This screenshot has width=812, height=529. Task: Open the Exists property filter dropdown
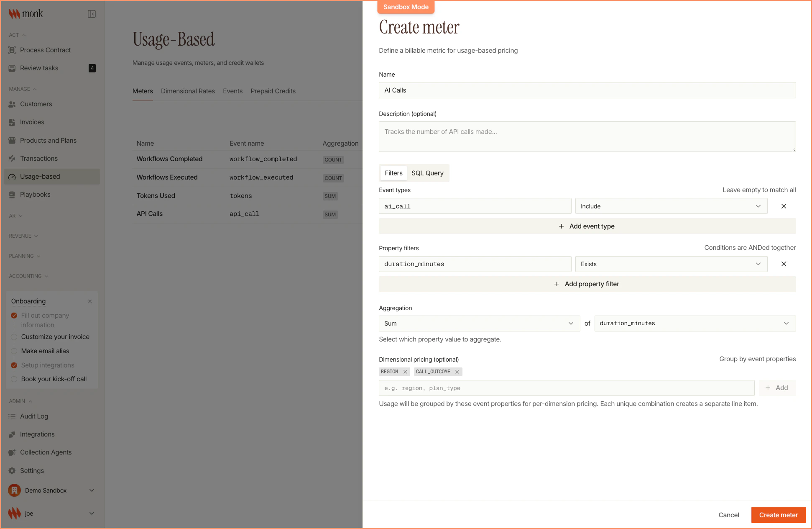pos(671,264)
